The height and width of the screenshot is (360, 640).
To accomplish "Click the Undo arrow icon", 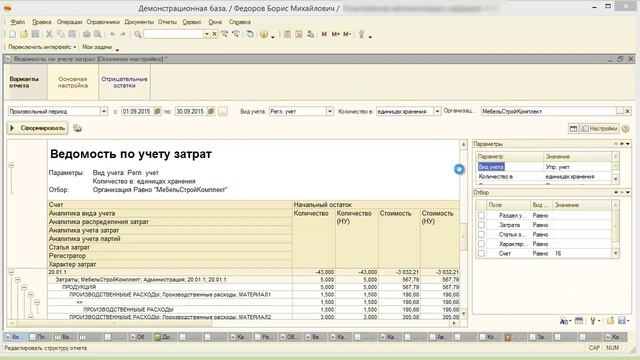I will click(112, 34).
